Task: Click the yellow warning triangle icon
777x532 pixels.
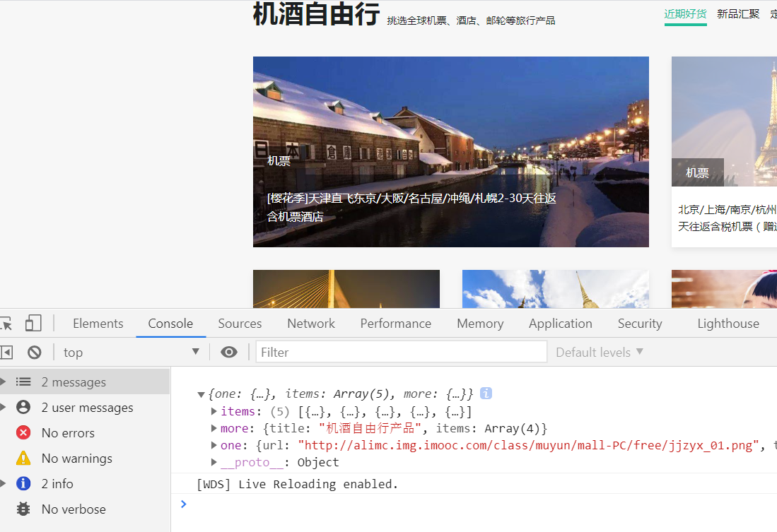Action: click(x=23, y=459)
